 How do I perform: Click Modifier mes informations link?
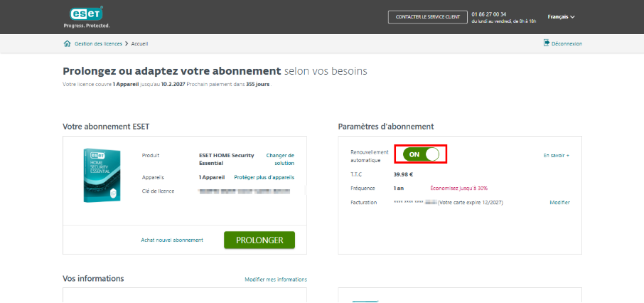(276, 279)
